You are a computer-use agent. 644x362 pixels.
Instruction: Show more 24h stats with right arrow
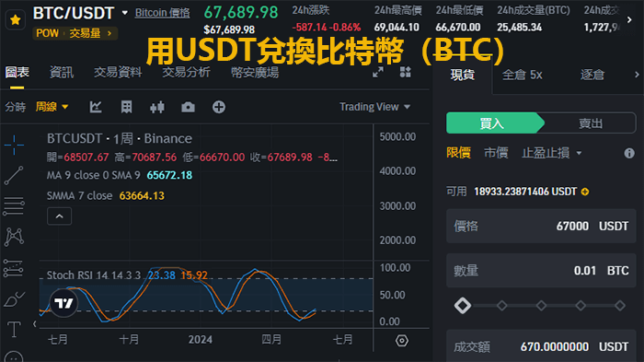(x=629, y=19)
